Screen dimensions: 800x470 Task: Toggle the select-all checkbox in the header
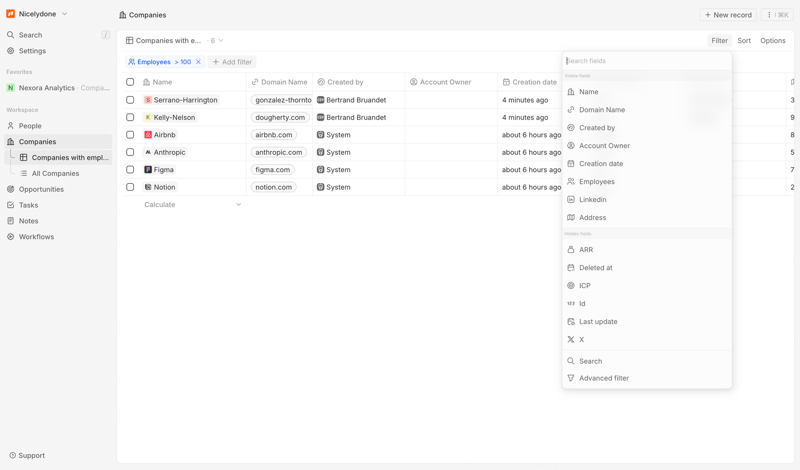(130, 82)
